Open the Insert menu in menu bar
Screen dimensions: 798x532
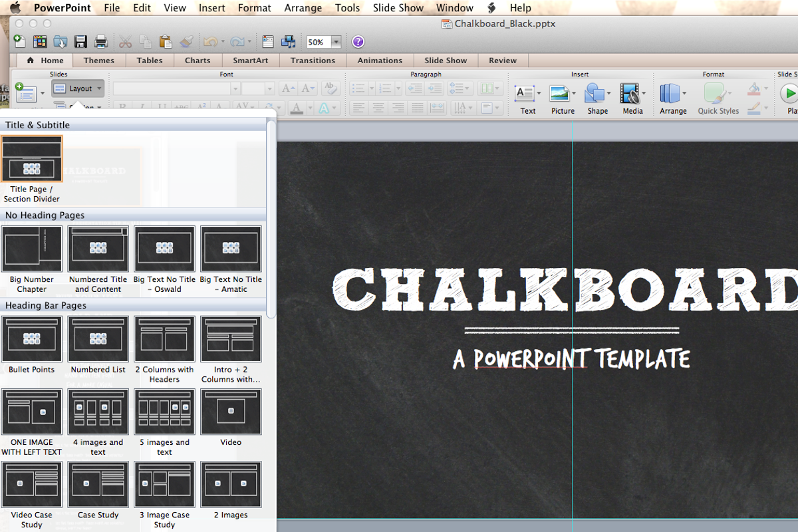coord(212,8)
